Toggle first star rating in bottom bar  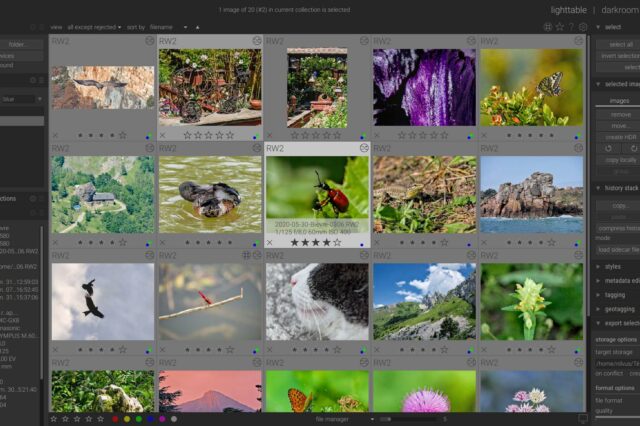pyautogui.click(x=53, y=419)
